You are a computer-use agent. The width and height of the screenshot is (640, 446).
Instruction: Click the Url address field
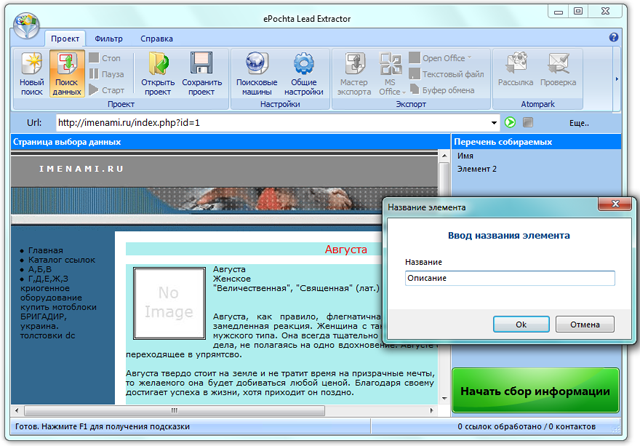[x=273, y=122]
